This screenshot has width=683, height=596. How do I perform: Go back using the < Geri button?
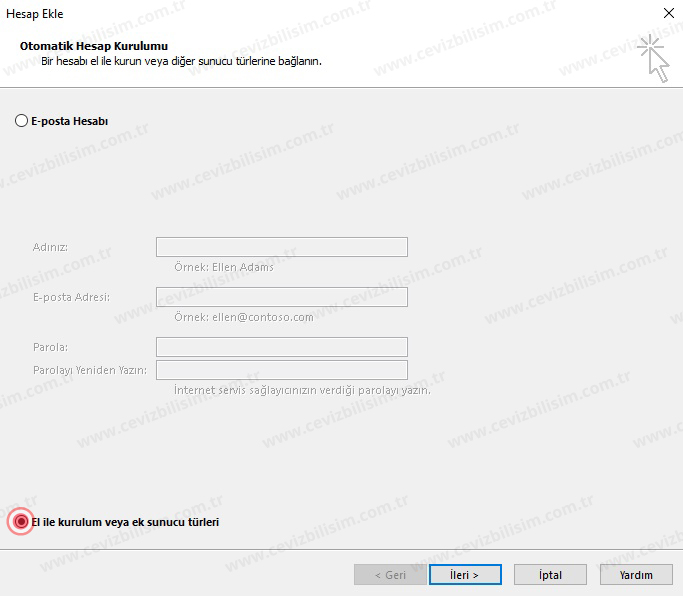point(389,575)
